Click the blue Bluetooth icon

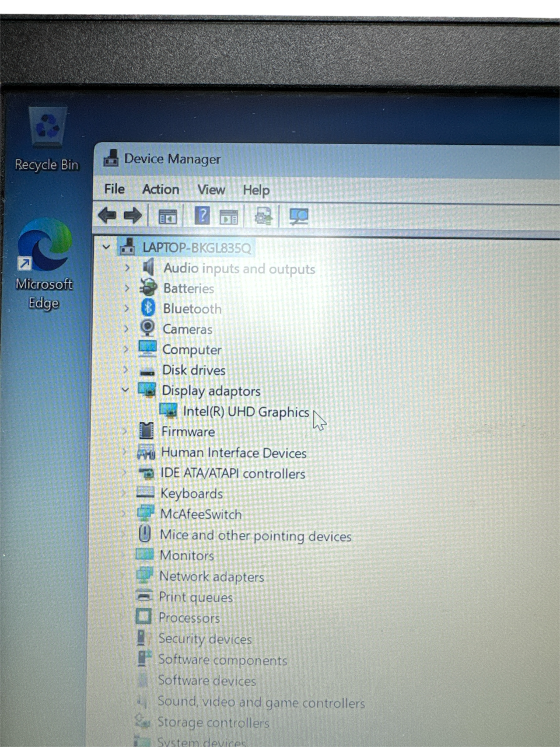pos(148,308)
